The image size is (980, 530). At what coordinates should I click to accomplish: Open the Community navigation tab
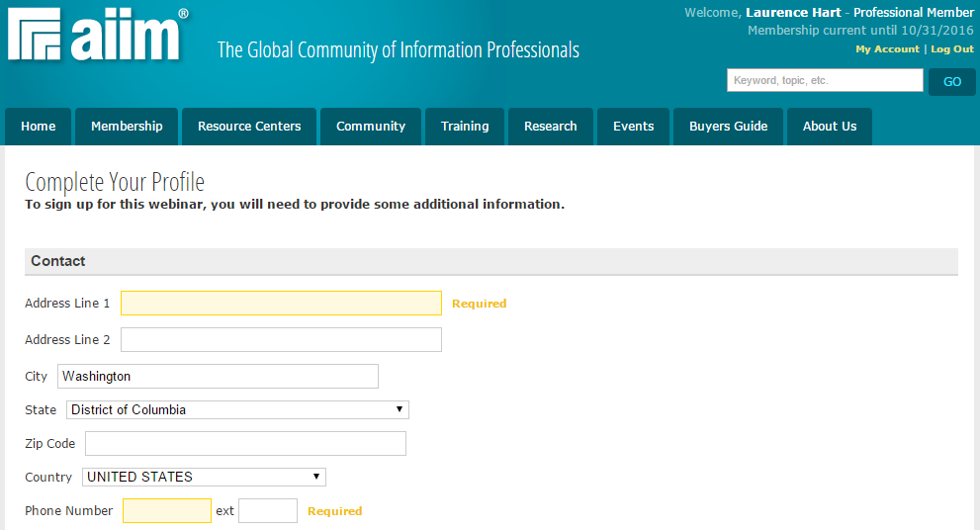pos(371,127)
